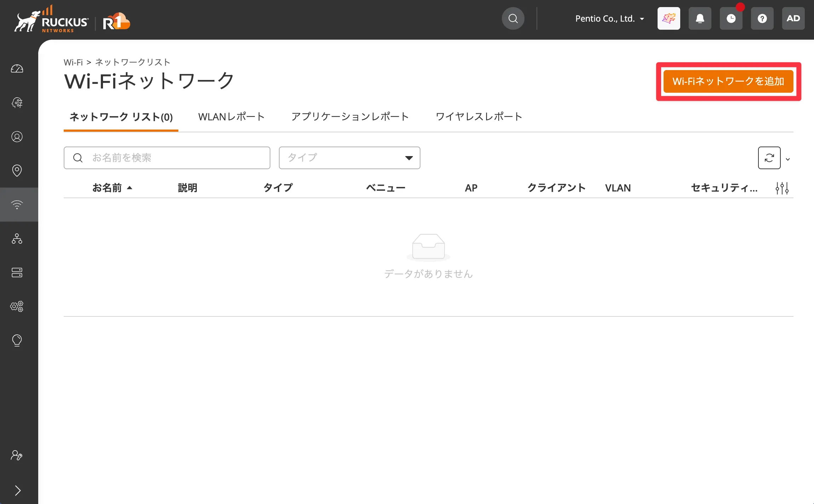Open the lightbulb insights sidebar icon

17,340
